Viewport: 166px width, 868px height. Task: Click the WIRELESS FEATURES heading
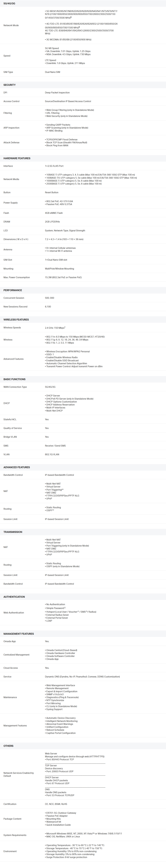point(16,319)
